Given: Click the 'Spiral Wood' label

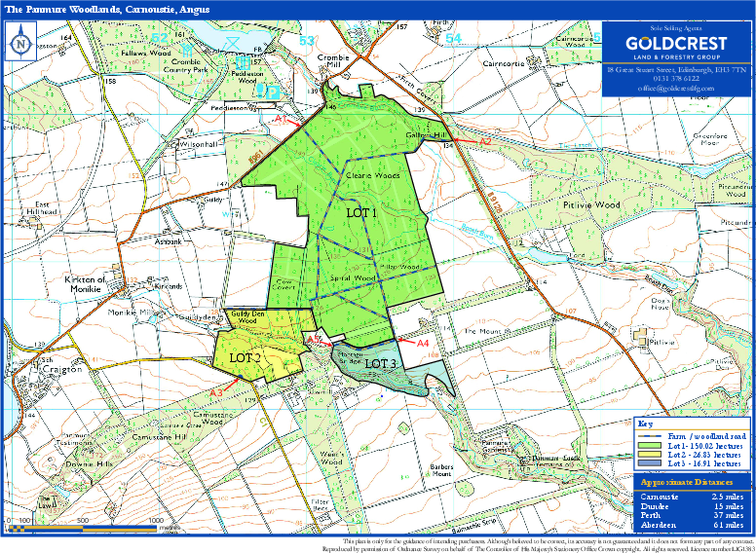Looking at the screenshot, I should pos(353,277).
